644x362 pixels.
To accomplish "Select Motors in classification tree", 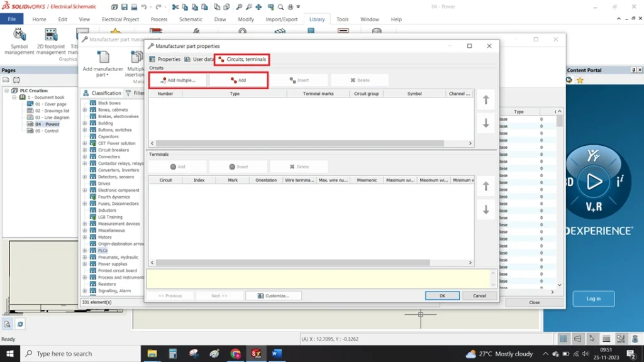I will (x=105, y=237).
